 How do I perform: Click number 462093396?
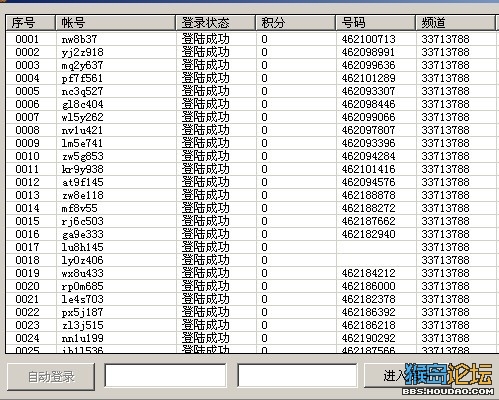(x=368, y=143)
